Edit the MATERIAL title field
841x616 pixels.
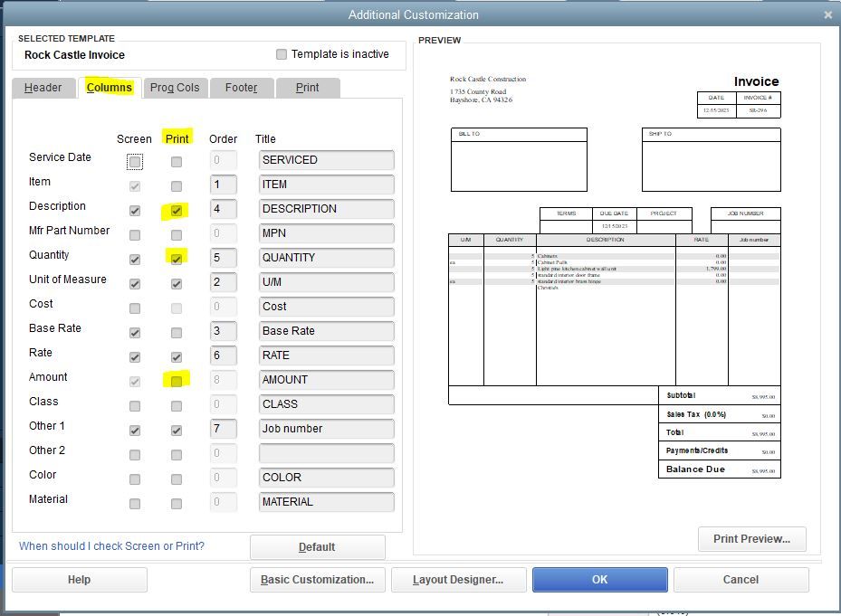[x=326, y=502]
